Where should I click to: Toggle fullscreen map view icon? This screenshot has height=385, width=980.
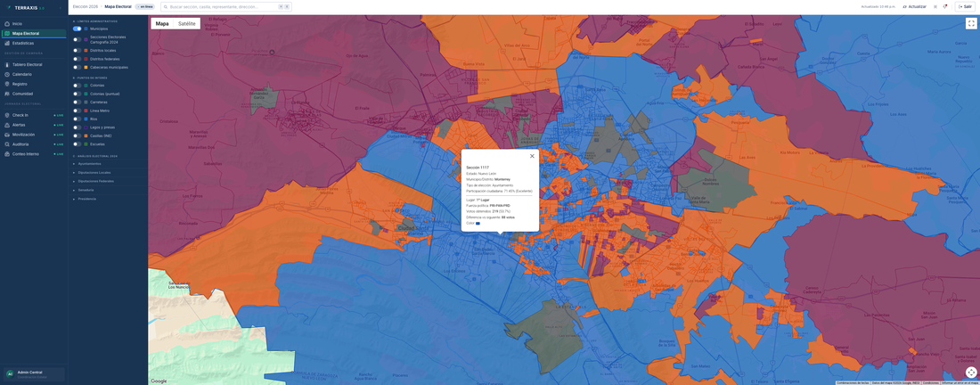[x=970, y=24]
